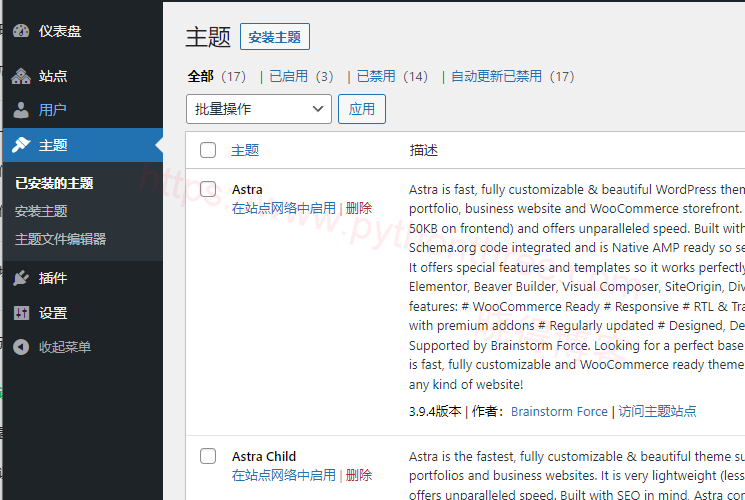745x500 pixels.
Task: Open 插件 in the sidebar
Action: tap(53, 278)
